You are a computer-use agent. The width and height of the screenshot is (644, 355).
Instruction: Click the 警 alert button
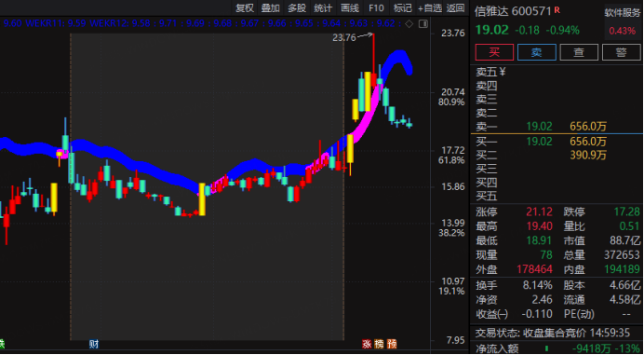click(622, 52)
